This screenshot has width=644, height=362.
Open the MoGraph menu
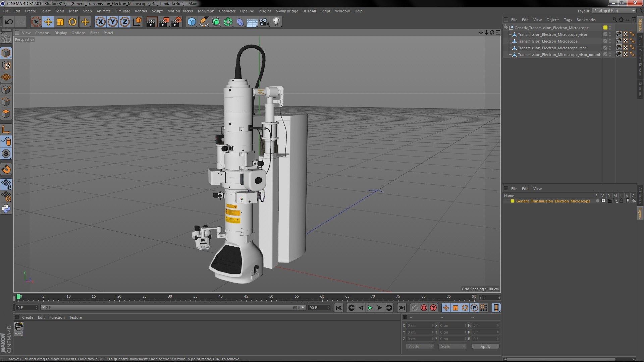[206, 11]
